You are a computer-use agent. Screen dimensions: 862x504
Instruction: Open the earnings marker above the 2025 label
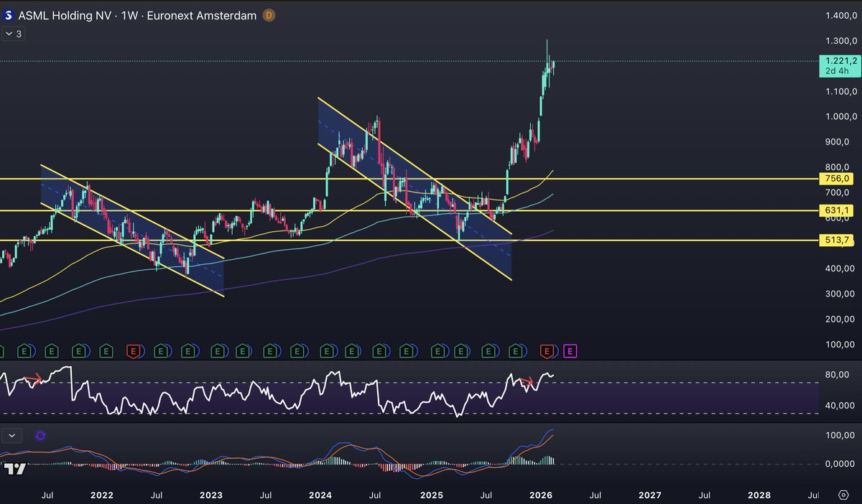tap(437, 350)
